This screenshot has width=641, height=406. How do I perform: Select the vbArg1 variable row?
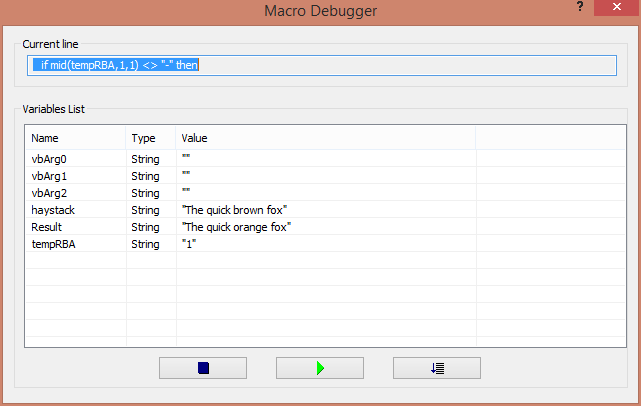pyautogui.click(x=325, y=176)
